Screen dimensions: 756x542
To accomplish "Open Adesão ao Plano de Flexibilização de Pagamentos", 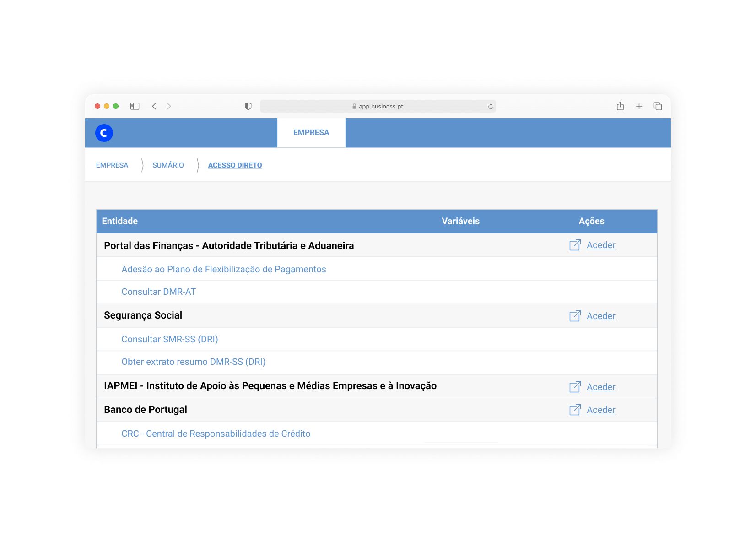I will coord(224,269).
